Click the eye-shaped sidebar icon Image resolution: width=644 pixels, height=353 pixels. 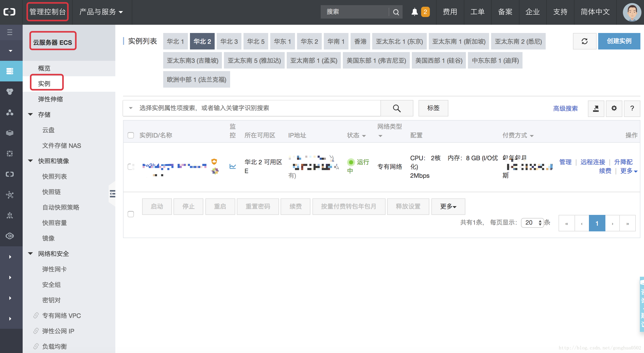pyautogui.click(x=10, y=236)
